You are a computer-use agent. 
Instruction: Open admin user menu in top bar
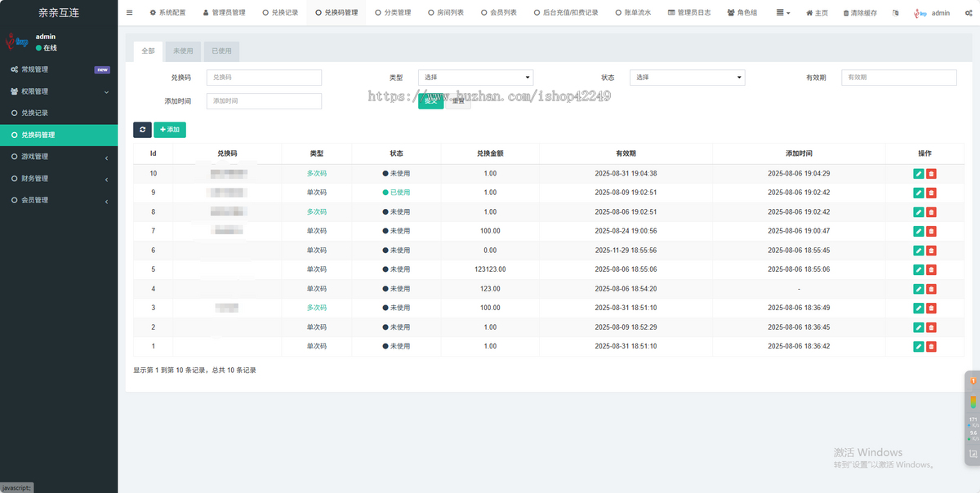coord(932,13)
